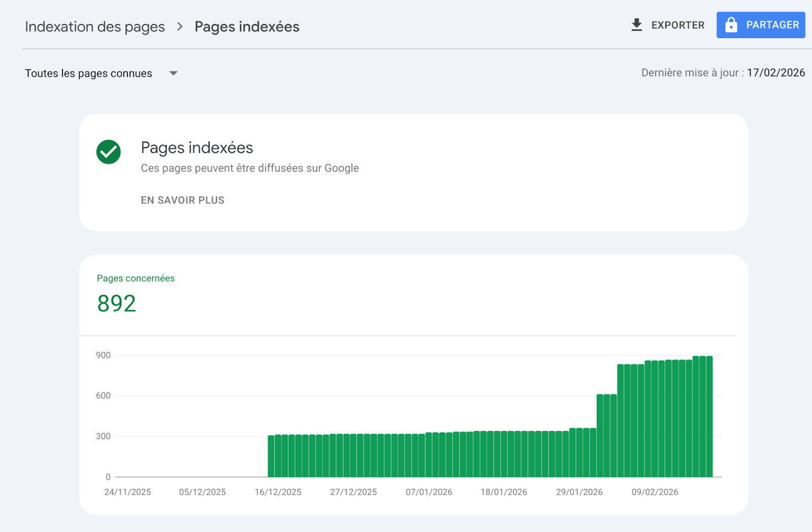Click the green checkmark icon beside Pages indexées

click(108, 151)
